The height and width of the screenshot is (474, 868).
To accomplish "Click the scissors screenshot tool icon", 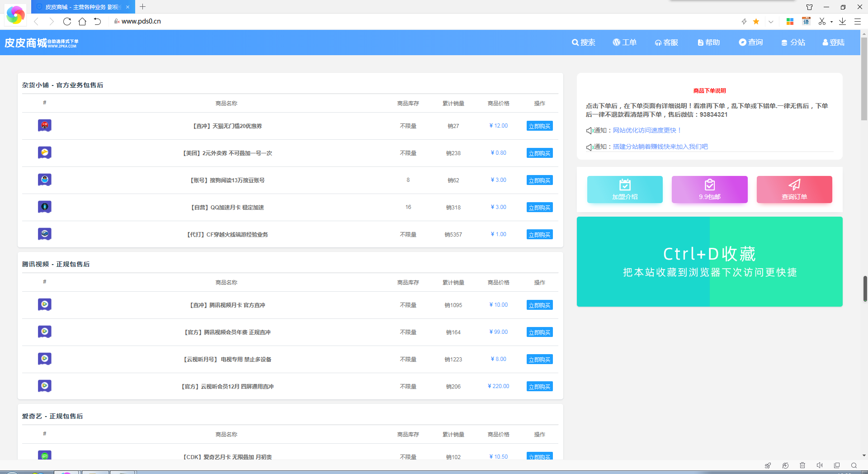I will pyautogui.click(x=822, y=21).
